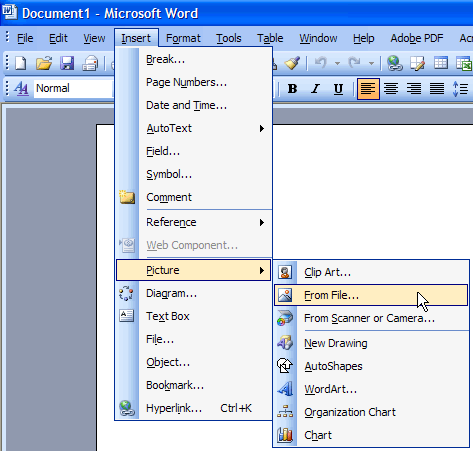The width and height of the screenshot is (473, 451).
Task: Select From File… in Picture submenu
Action: click(371, 295)
